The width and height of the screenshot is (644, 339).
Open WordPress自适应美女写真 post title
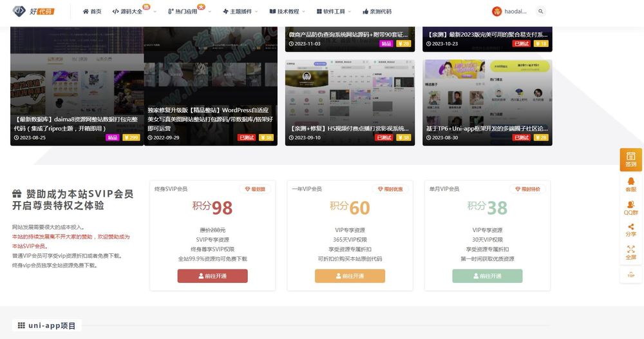[210, 119]
